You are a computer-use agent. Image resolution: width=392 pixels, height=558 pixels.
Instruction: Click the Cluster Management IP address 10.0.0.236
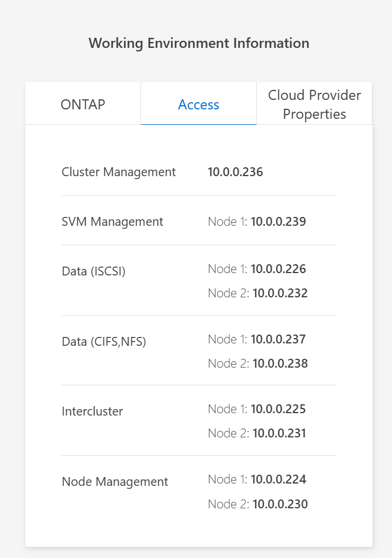[236, 172]
